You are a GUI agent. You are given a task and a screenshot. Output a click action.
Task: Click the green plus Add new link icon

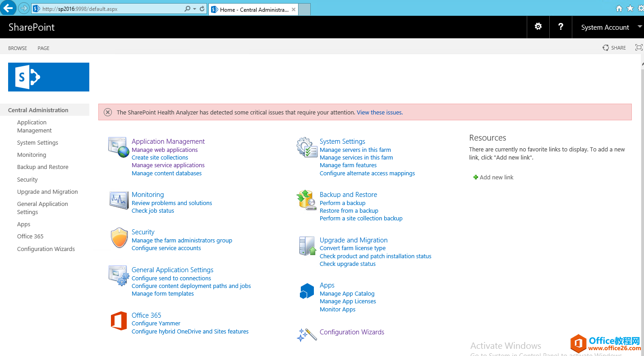pyautogui.click(x=475, y=177)
